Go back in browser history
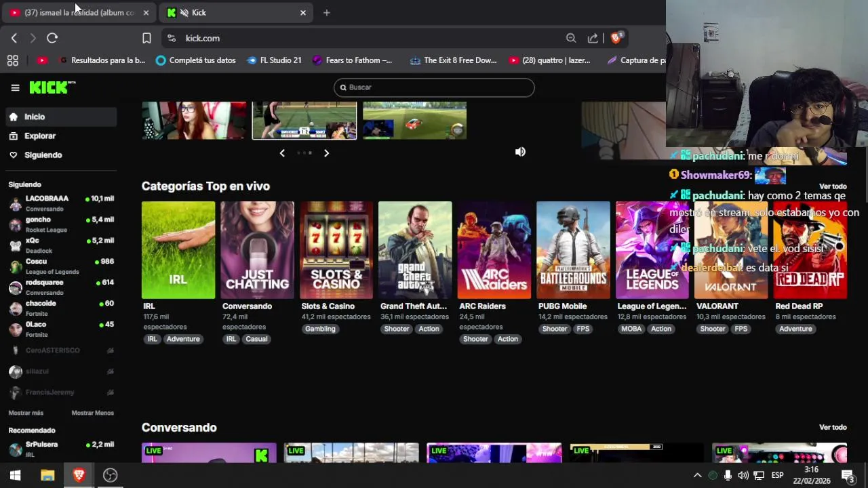 14,38
